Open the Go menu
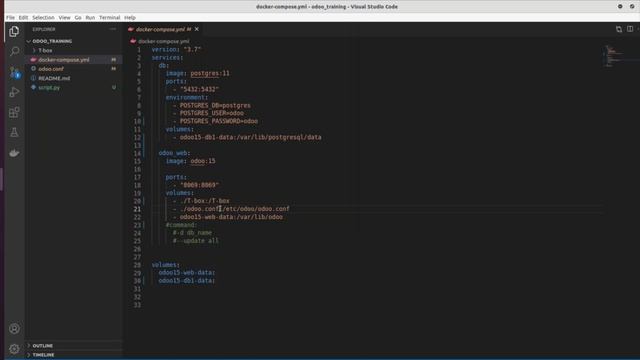Screen dimensions: 640x360 tap(78, 18)
